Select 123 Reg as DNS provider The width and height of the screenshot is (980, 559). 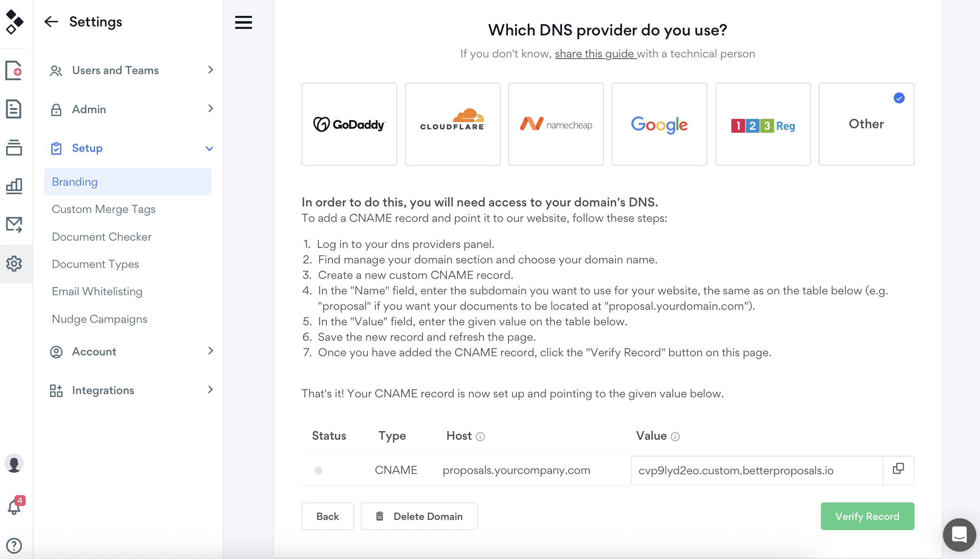tap(763, 124)
